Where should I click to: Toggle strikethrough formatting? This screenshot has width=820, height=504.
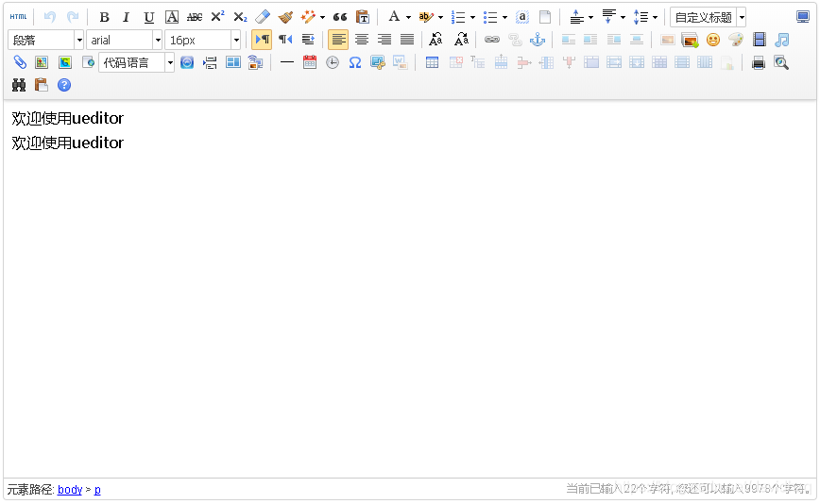[x=195, y=17]
